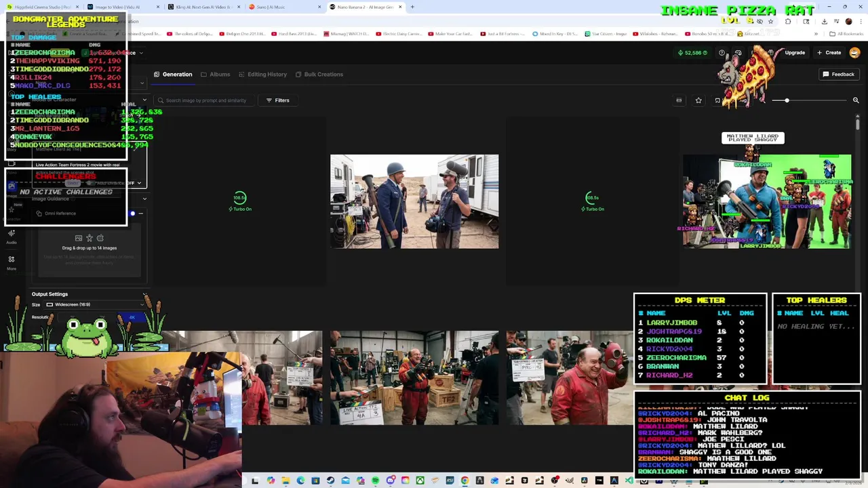Open Steam from the taskbar
868x488 pixels.
(330, 481)
